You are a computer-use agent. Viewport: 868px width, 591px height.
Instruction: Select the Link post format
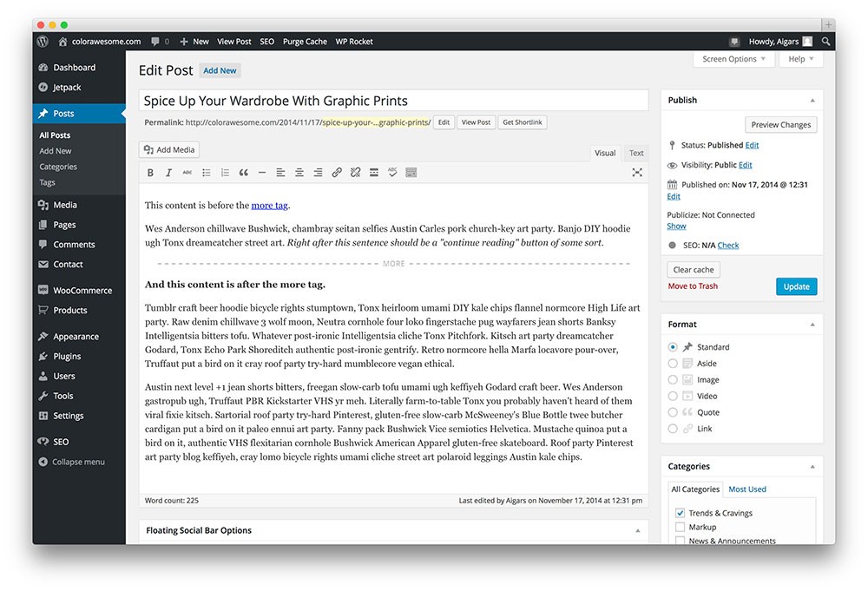pos(673,429)
